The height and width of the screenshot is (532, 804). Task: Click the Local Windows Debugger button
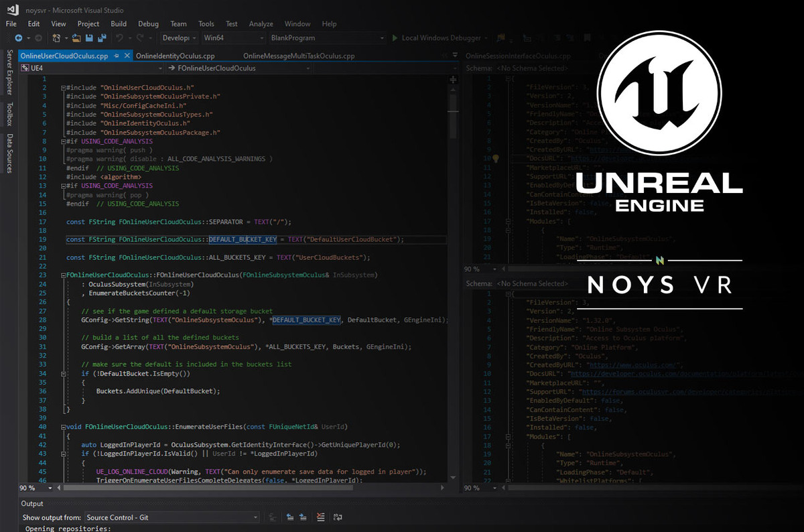pyautogui.click(x=436, y=38)
